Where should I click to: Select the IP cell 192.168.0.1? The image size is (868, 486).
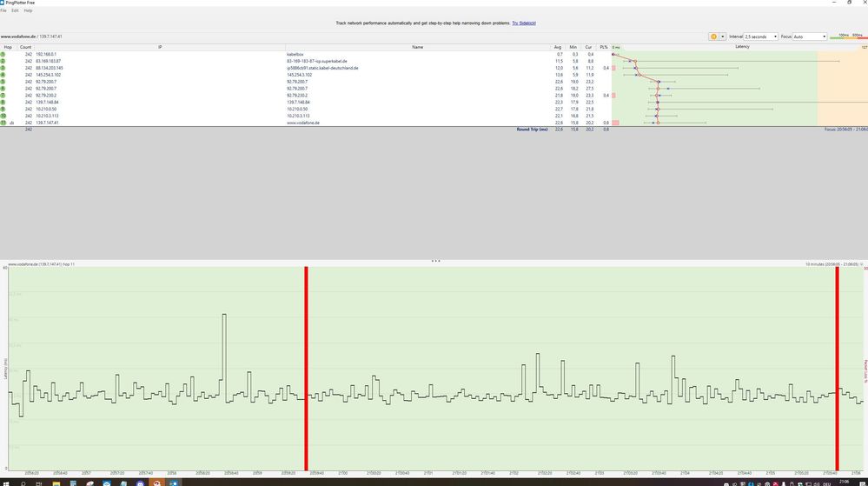click(46, 54)
